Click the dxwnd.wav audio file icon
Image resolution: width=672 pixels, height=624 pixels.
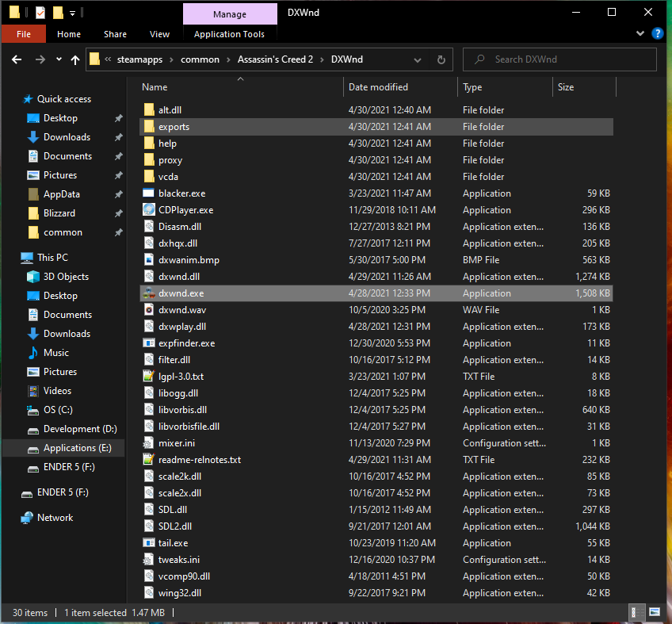pyautogui.click(x=149, y=310)
